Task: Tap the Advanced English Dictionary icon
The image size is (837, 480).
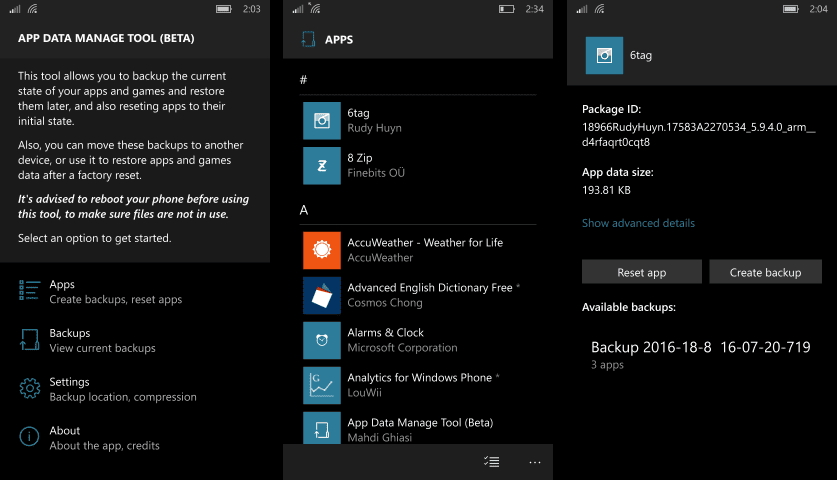Action: pyautogui.click(x=322, y=295)
